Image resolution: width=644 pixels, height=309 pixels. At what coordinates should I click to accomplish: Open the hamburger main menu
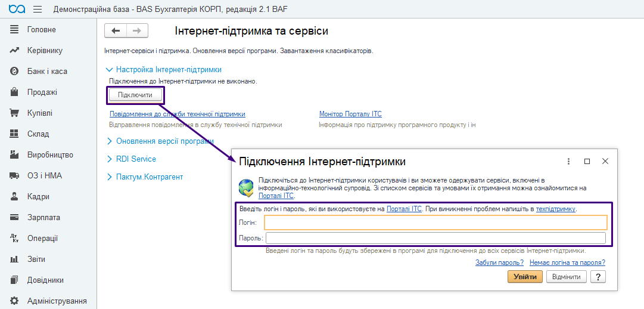point(38,9)
